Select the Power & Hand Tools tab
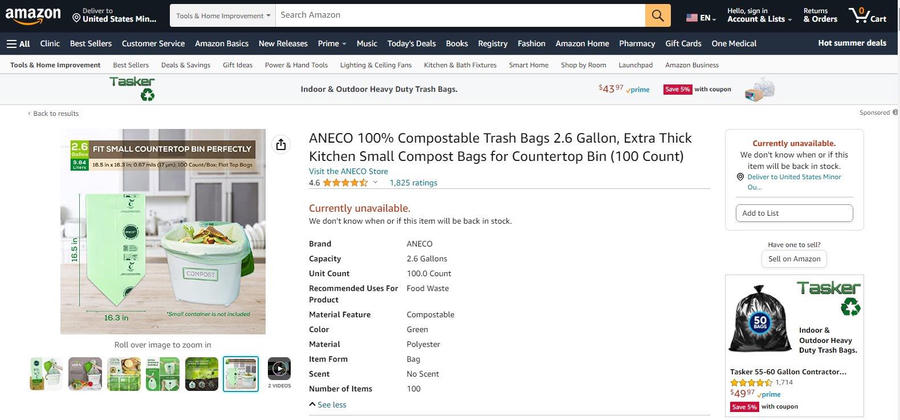 tap(296, 65)
